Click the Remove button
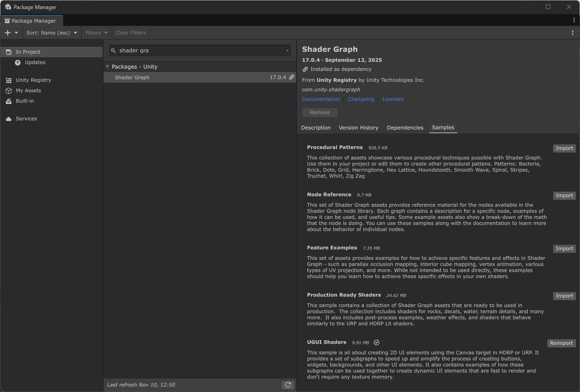The width and height of the screenshot is (580, 392). coord(320,113)
